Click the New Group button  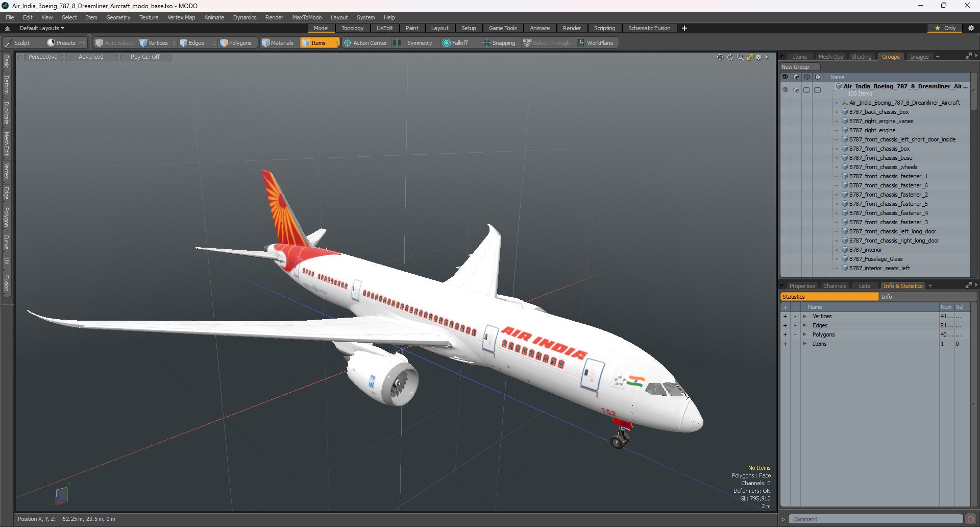pos(799,67)
